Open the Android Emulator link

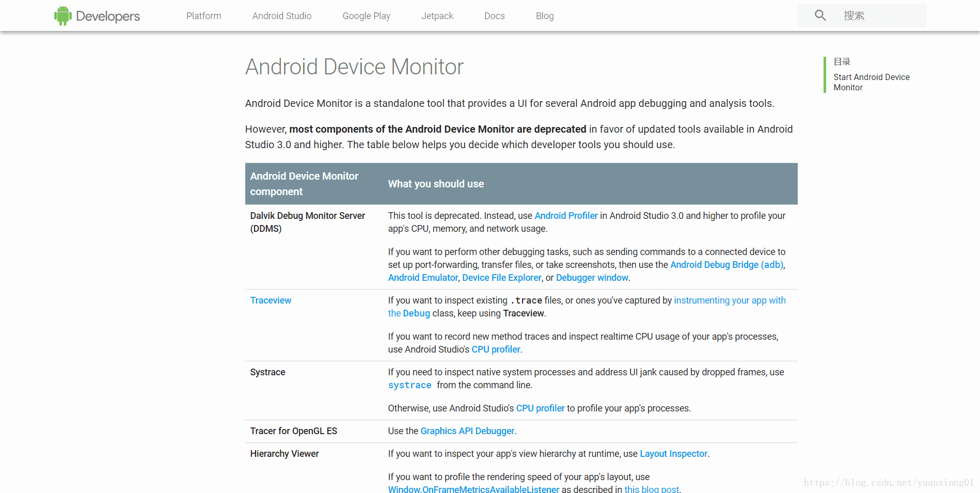[423, 278]
